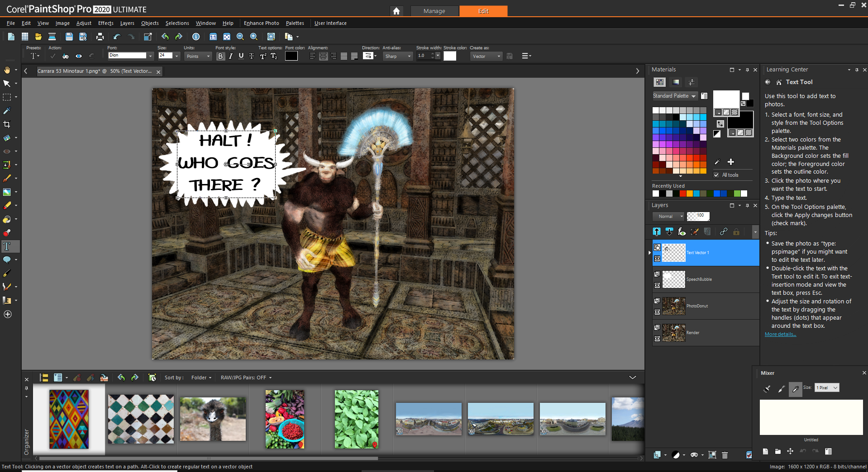Click New Raster Layer icon in Layers
The image size is (868, 472).
click(657, 455)
